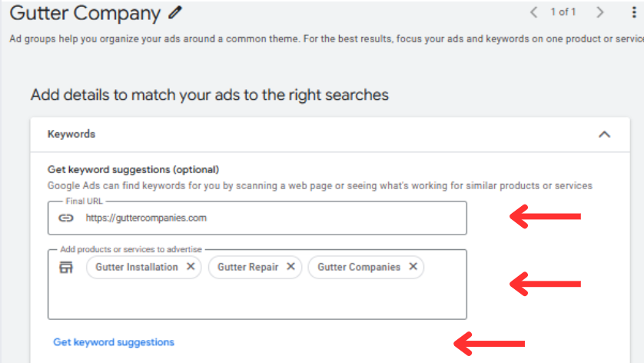
Task: Select the Gutter Companies chip label
Action: [x=359, y=267]
